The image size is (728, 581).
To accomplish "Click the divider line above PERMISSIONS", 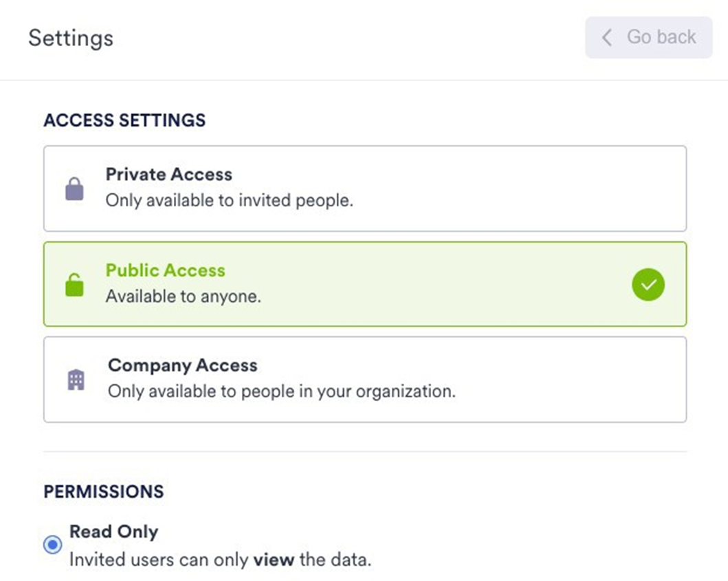I will (364, 452).
